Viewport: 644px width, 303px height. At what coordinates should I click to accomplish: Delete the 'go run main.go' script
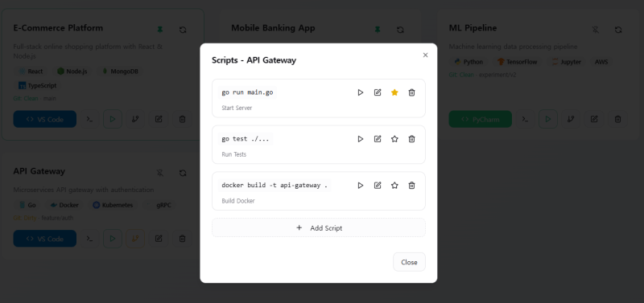(411, 92)
